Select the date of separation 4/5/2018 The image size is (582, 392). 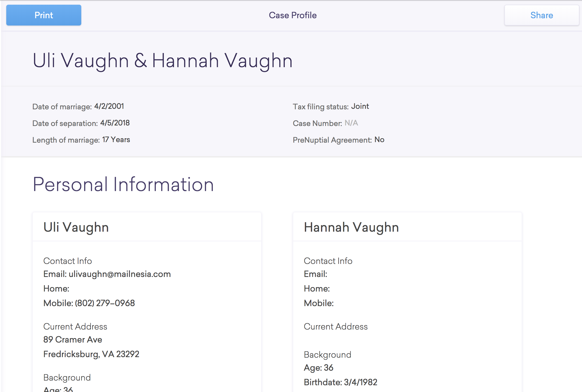tap(115, 123)
